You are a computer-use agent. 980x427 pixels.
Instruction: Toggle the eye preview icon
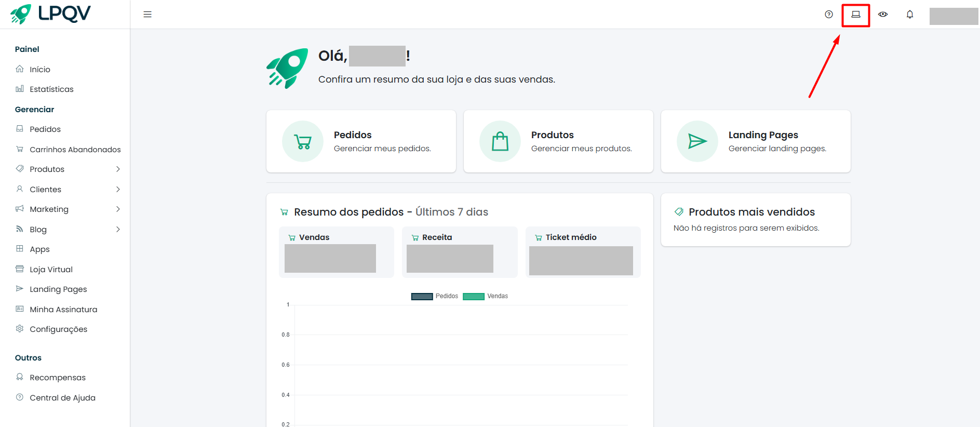click(882, 15)
